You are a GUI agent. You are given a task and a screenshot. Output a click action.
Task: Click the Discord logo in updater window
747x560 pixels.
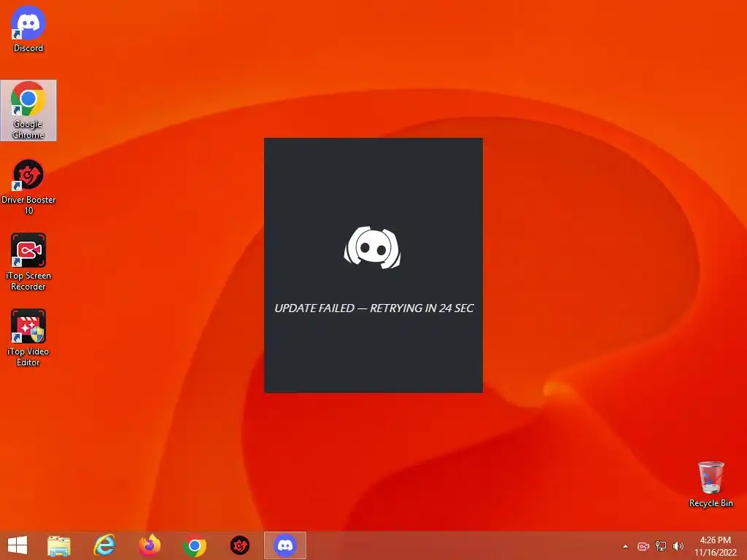pos(373,248)
